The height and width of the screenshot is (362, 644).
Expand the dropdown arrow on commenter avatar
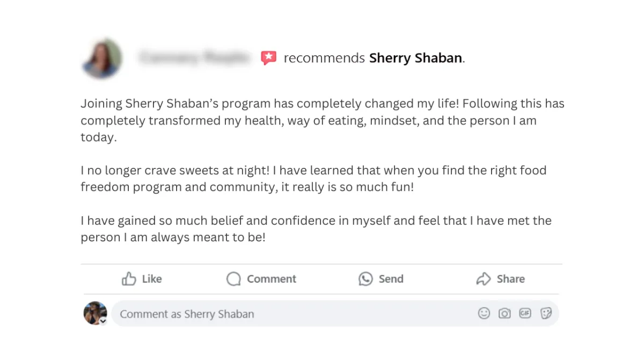point(103,321)
